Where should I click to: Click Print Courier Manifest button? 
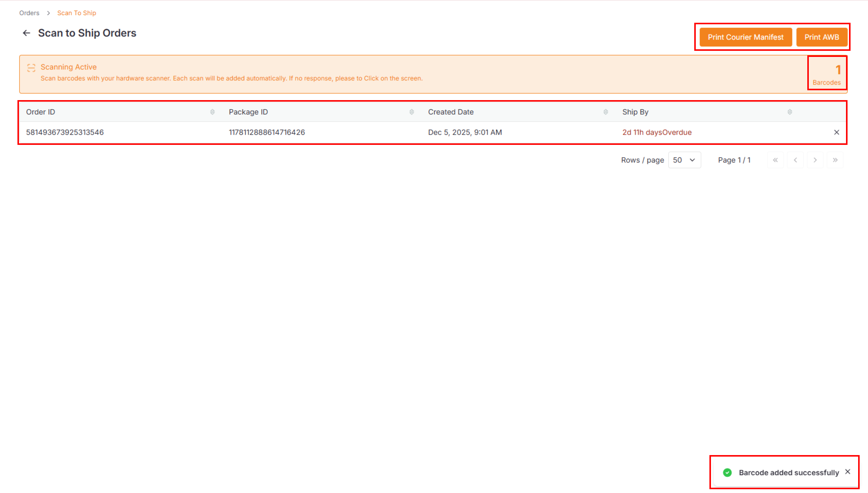(x=745, y=37)
